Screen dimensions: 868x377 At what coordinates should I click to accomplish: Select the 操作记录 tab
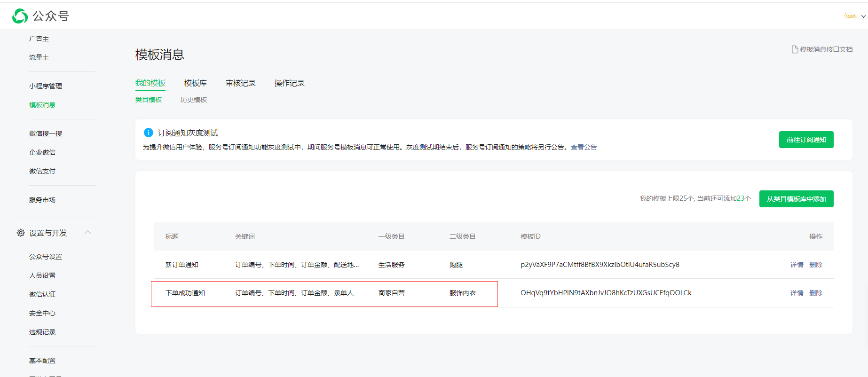[289, 83]
